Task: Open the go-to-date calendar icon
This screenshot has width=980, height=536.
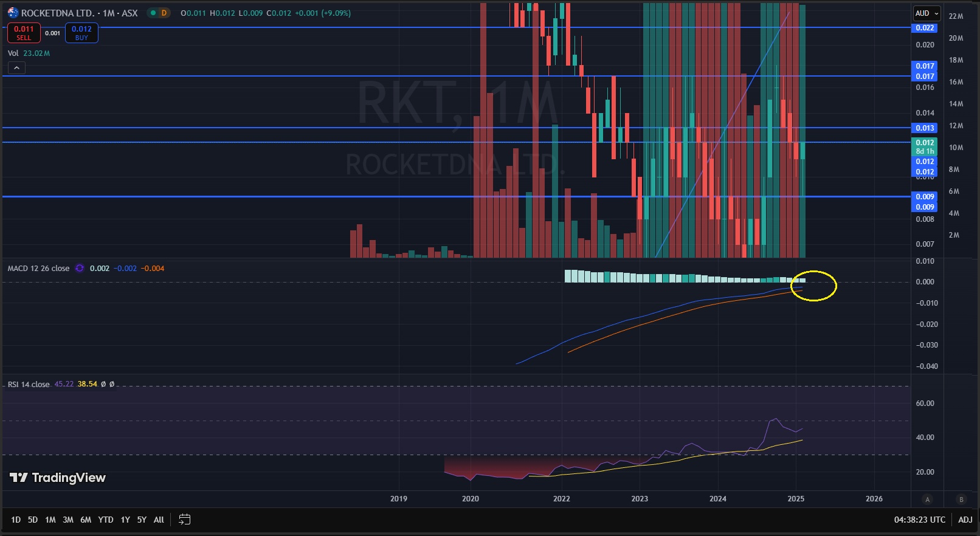Action: click(x=185, y=520)
